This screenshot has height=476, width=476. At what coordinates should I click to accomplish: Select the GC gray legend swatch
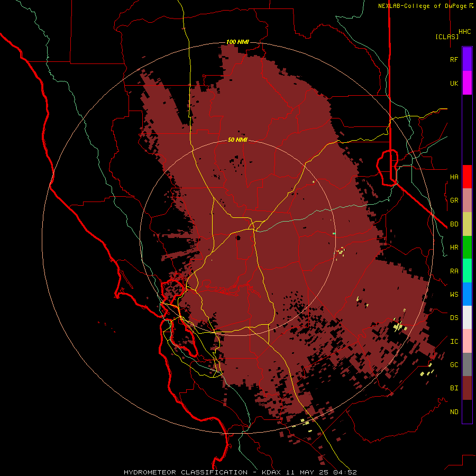pyautogui.click(x=467, y=364)
